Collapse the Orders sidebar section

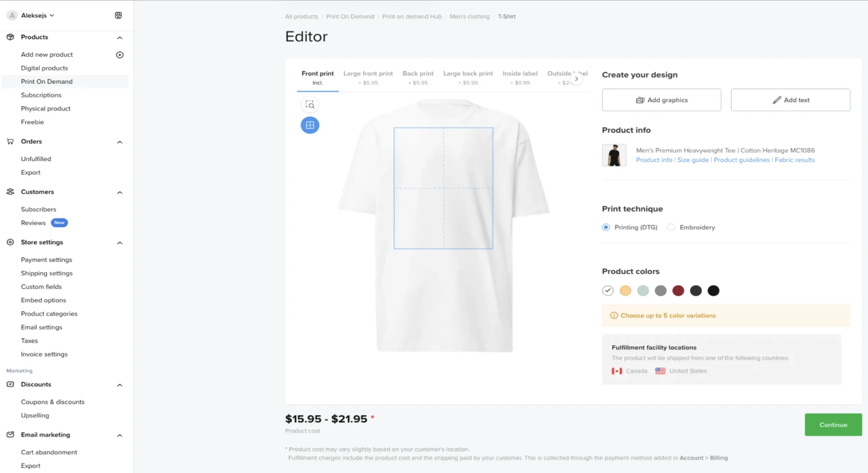point(120,142)
